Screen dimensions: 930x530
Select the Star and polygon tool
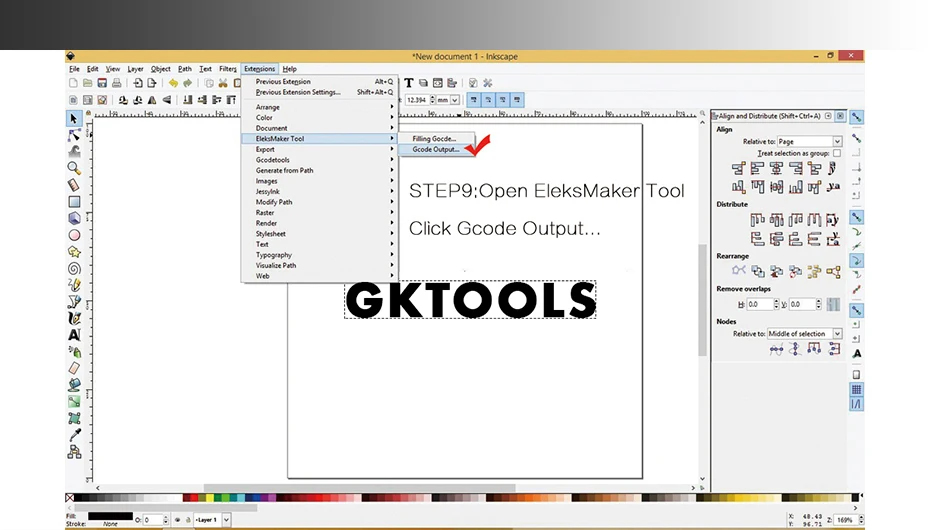tap(74, 251)
